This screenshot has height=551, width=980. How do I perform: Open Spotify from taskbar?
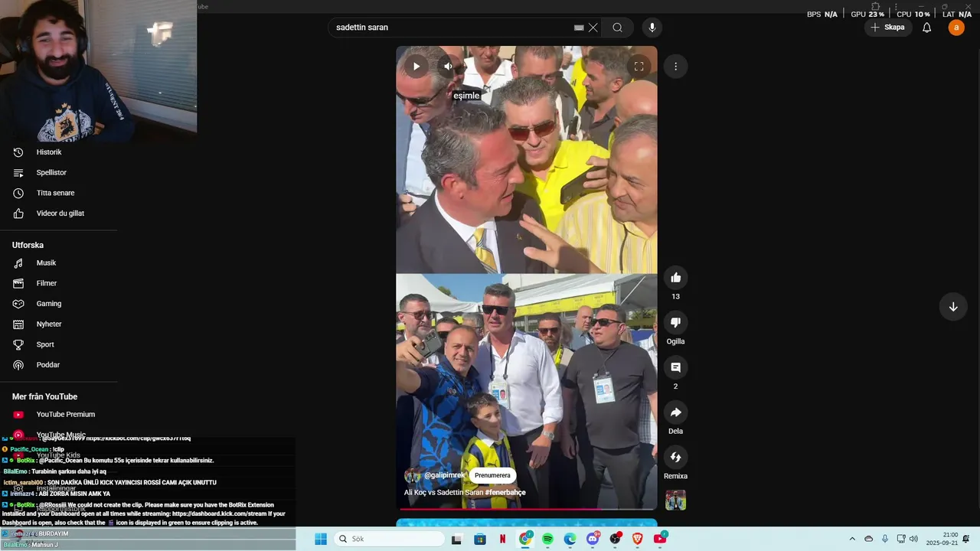click(547, 539)
